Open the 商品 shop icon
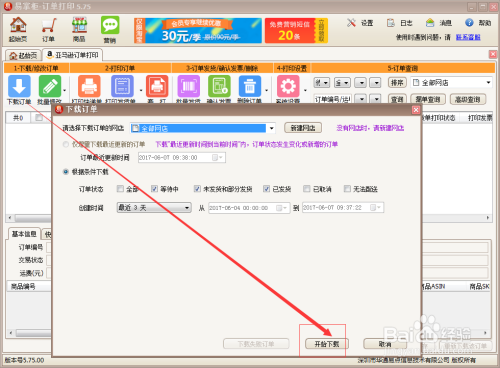This screenshot has height=368, width=500. click(79, 29)
